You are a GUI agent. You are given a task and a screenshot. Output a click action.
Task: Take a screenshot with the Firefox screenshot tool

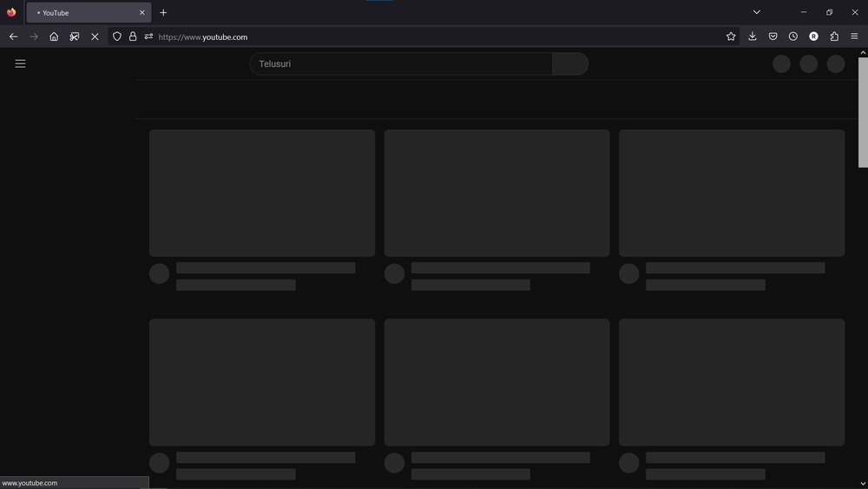pyautogui.click(x=75, y=36)
